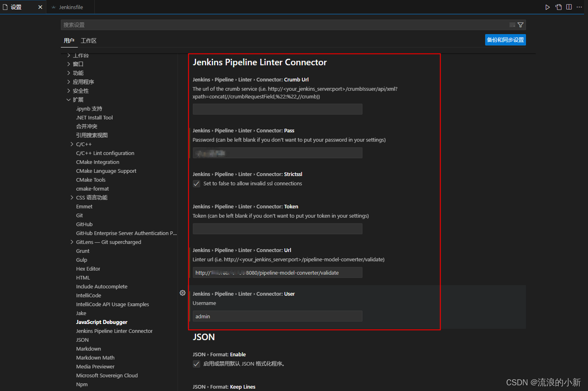Select Microsoft Sovereign Cloud entry
Image resolution: width=588 pixels, height=391 pixels.
coord(107,376)
